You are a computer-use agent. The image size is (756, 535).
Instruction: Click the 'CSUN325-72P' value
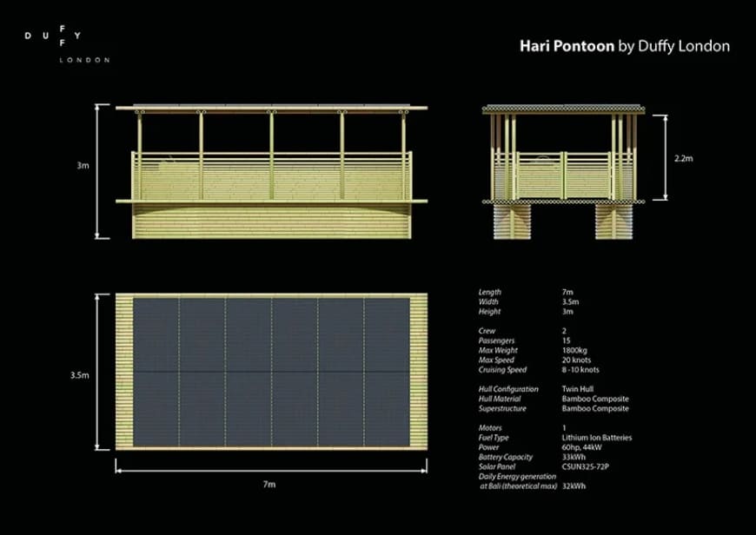click(586, 466)
